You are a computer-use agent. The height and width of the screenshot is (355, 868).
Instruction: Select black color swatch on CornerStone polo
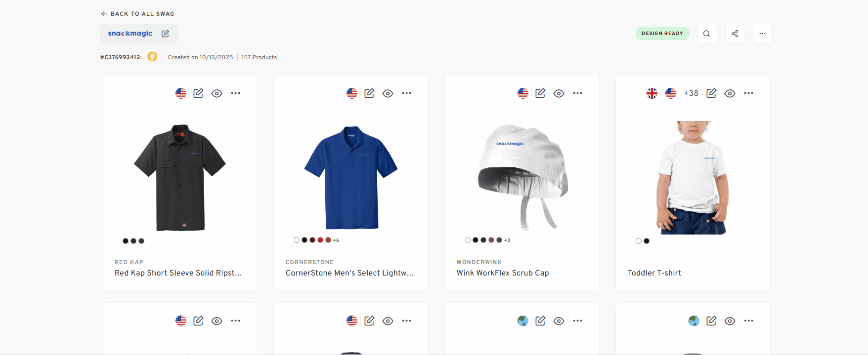point(304,240)
